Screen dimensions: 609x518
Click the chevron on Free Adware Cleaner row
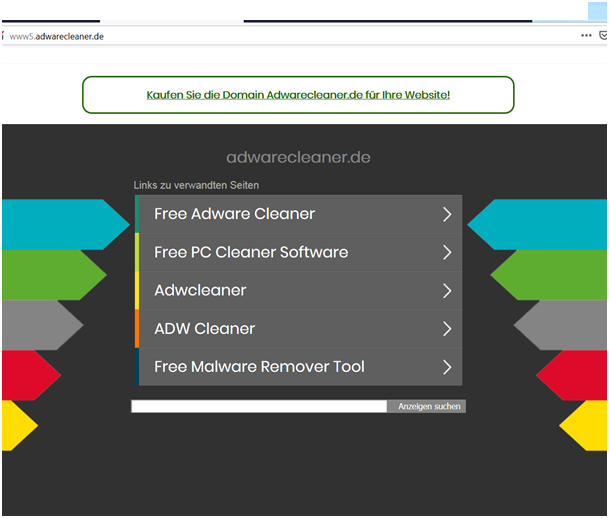coord(447,214)
